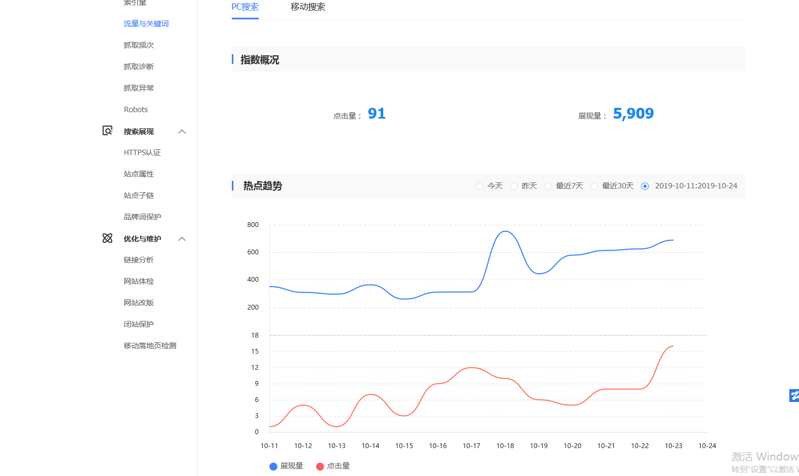Open 抓取异常 in the sidebar
Viewport: 799px width, 476px height.
click(139, 88)
